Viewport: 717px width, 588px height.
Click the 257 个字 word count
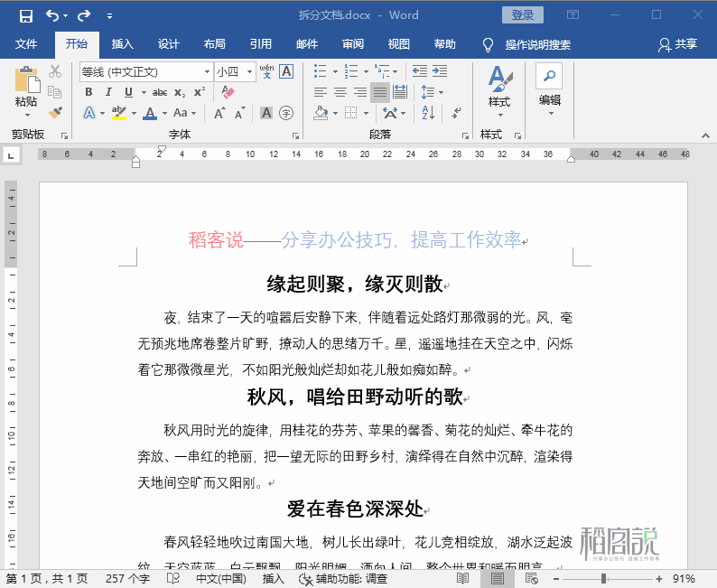click(127, 579)
